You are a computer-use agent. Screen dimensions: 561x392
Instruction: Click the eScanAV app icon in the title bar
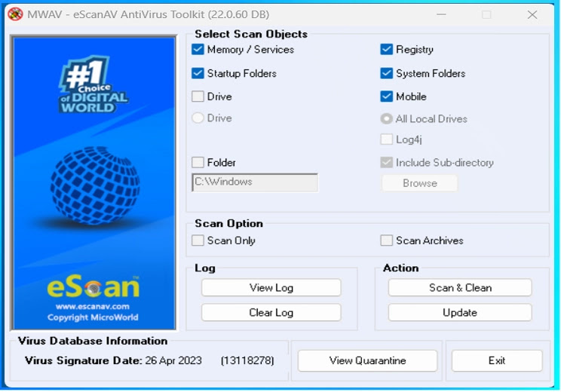coord(15,14)
